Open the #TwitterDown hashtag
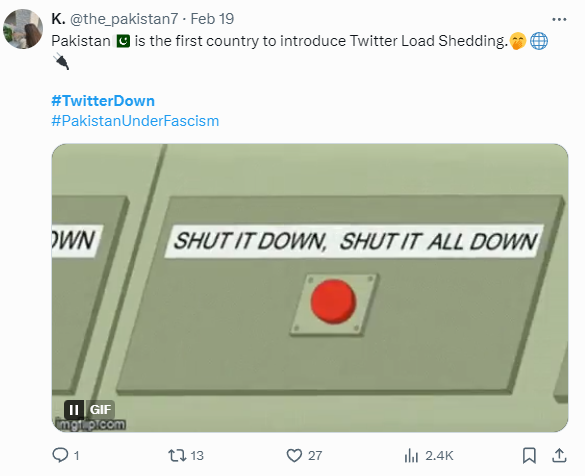 [x=103, y=101]
